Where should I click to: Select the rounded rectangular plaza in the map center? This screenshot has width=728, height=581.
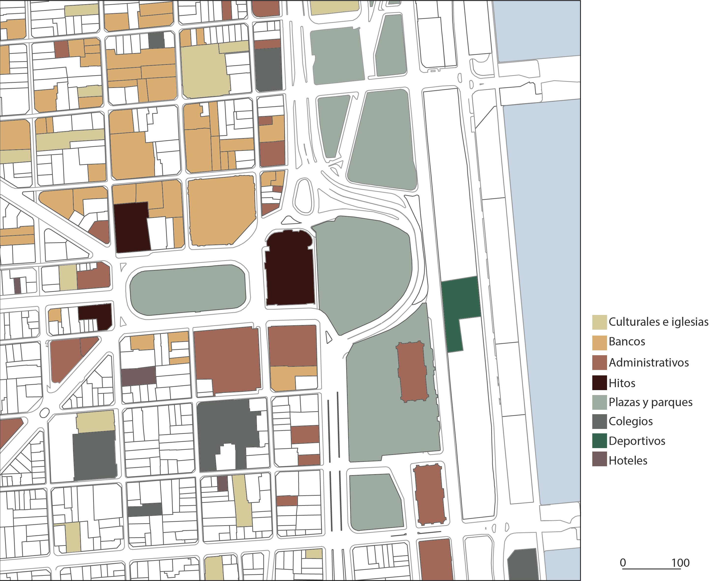tap(188, 290)
